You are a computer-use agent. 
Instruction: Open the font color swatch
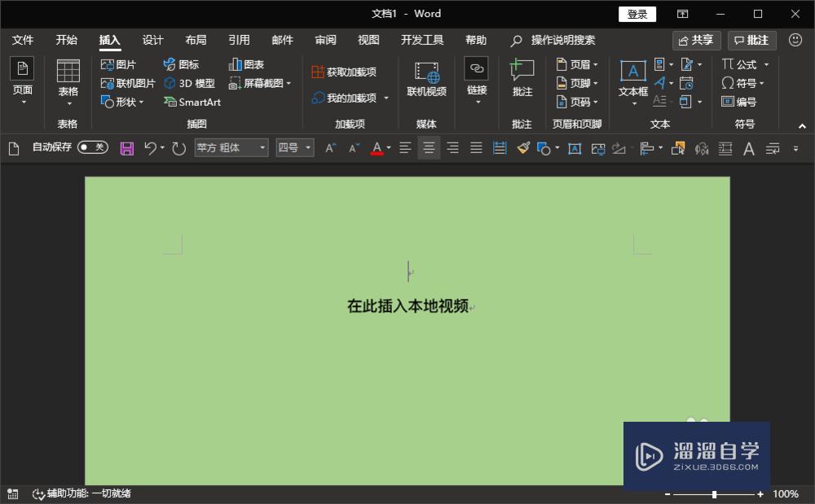tap(378, 148)
